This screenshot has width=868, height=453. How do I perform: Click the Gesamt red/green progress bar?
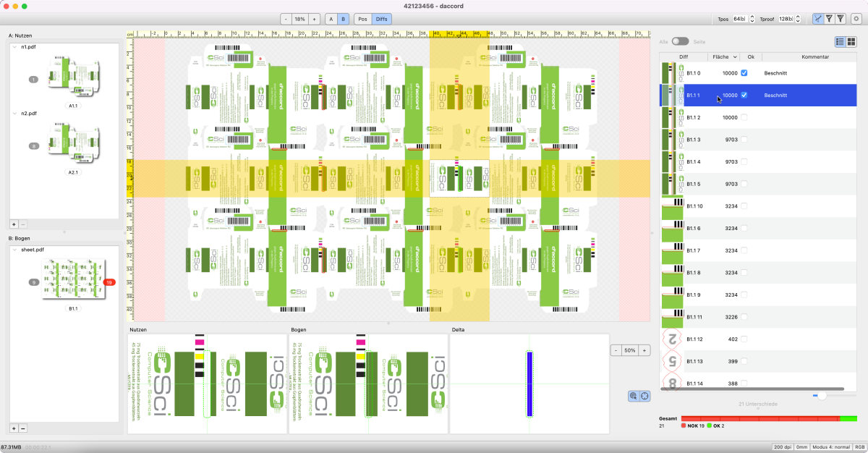[769, 418]
